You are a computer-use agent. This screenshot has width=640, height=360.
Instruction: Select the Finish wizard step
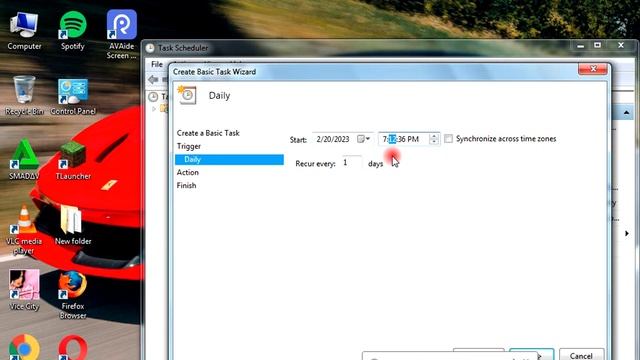pos(187,185)
